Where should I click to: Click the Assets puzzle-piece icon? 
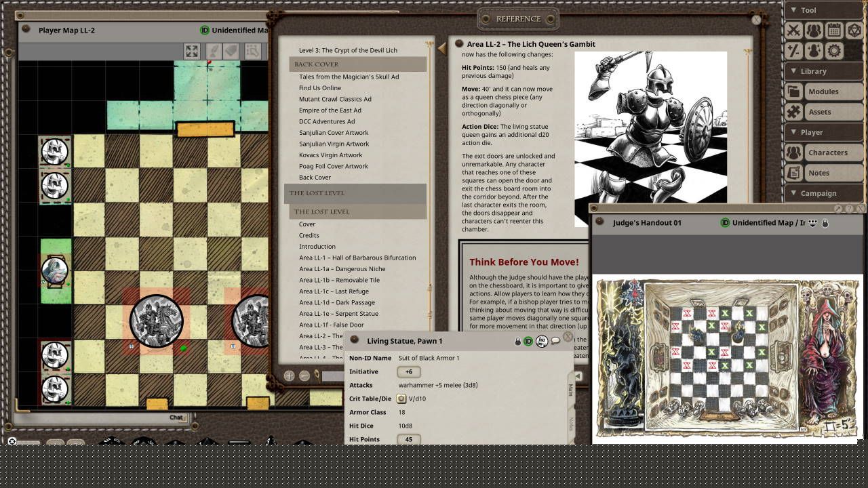click(793, 112)
